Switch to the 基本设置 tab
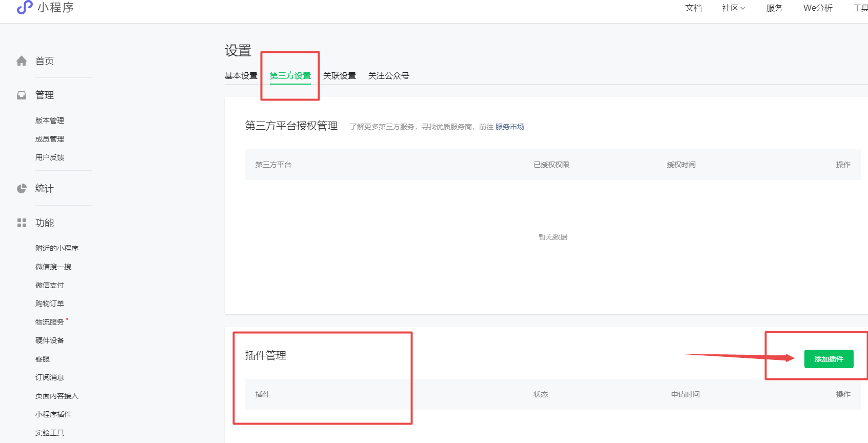The height and width of the screenshot is (443, 868). coord(241,76)
